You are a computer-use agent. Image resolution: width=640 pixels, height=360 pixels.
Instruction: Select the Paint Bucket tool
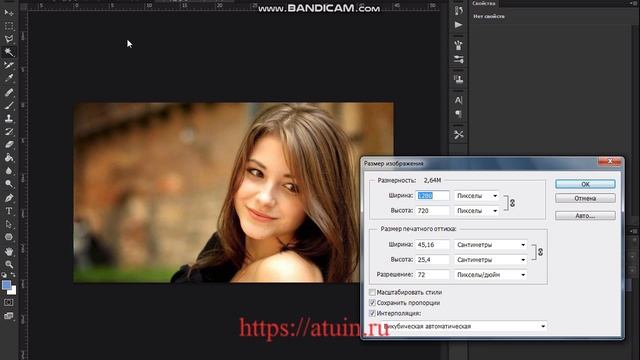pyautogui.click(x=9, y=158)
